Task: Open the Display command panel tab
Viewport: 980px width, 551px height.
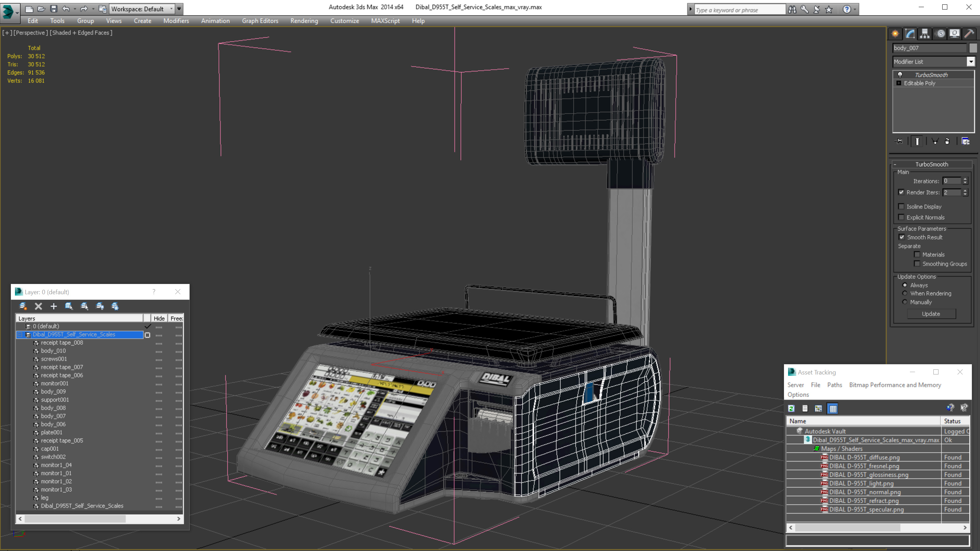Action: [x=954, y=33]
